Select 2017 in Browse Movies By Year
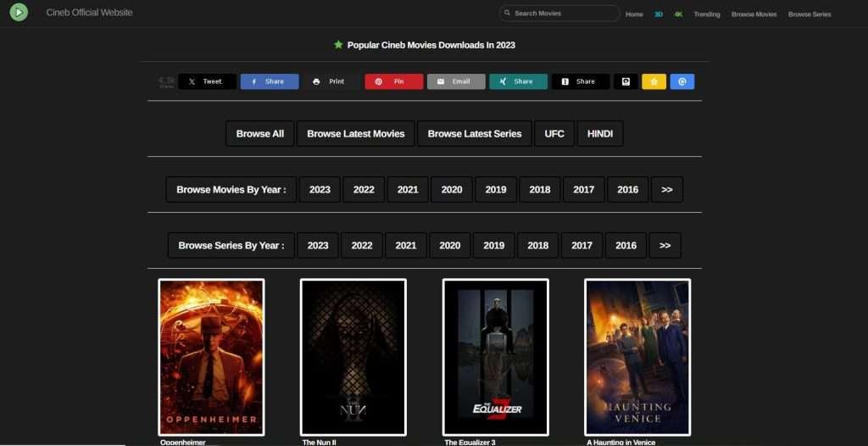Screen dimensions: 868x446 click(584, 189)
